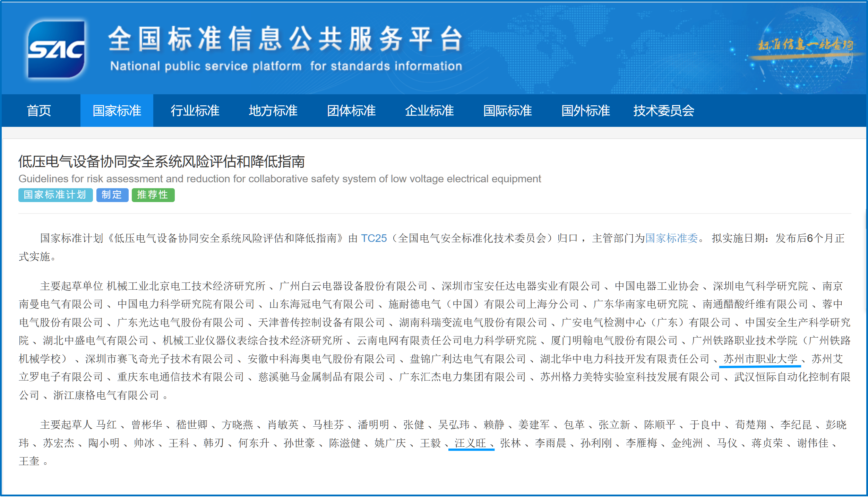
Task: Open the 首页 home tab
Action: [39, 111]
